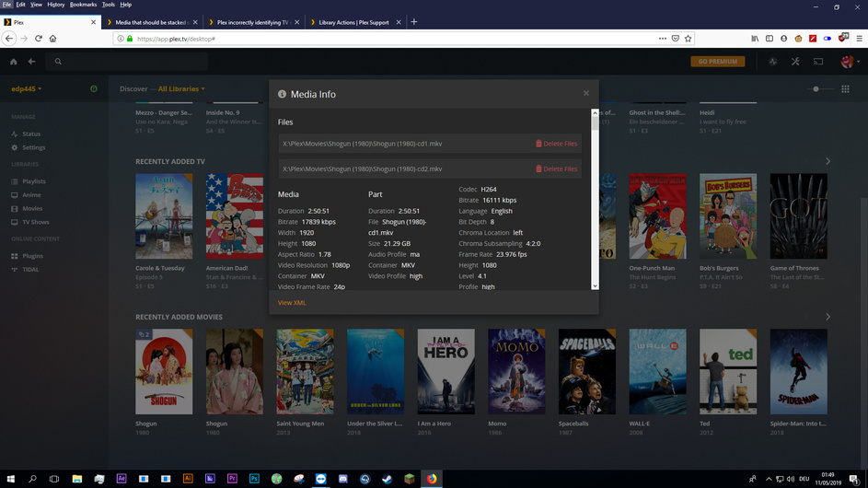Viewport: 868px width, 488px height.
Task: Open the WALL-E movie poster
Action: pos(657,372)
